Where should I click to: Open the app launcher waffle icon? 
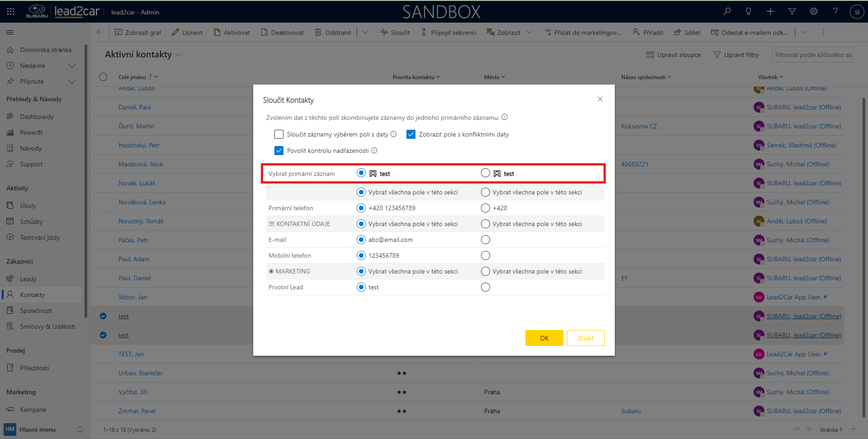pyautogui.click(x=11, y=12)
